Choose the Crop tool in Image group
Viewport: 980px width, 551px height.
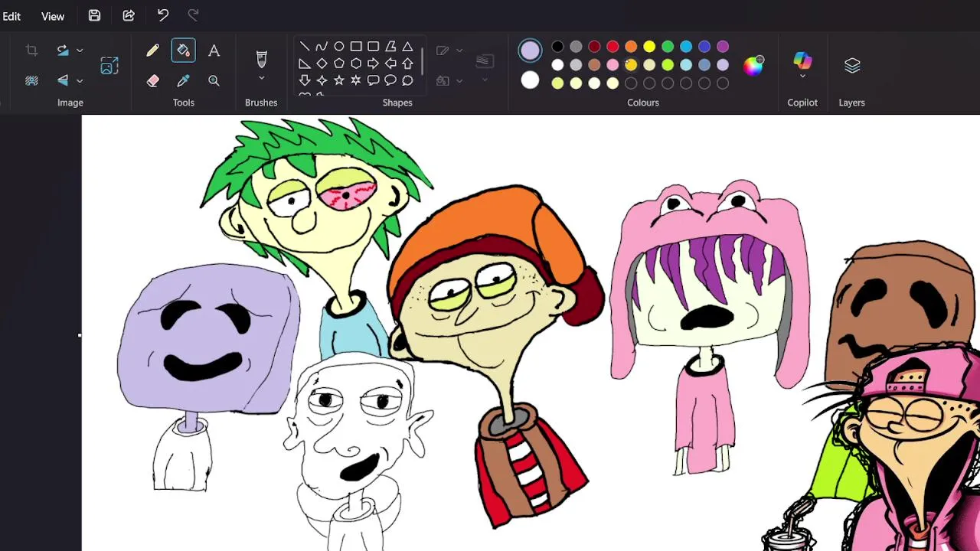[31, 51]
